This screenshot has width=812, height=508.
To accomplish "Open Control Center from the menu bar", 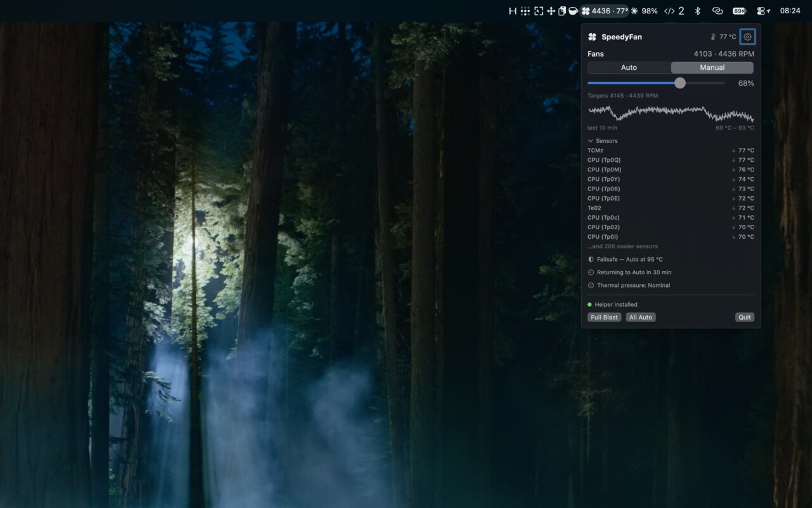I will tap(764, 11).
